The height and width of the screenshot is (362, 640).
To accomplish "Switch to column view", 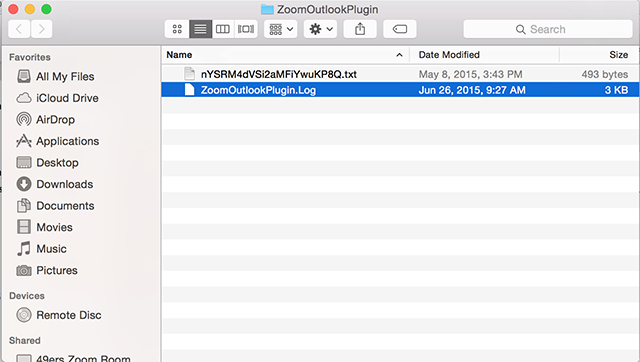I will [223, 29].
